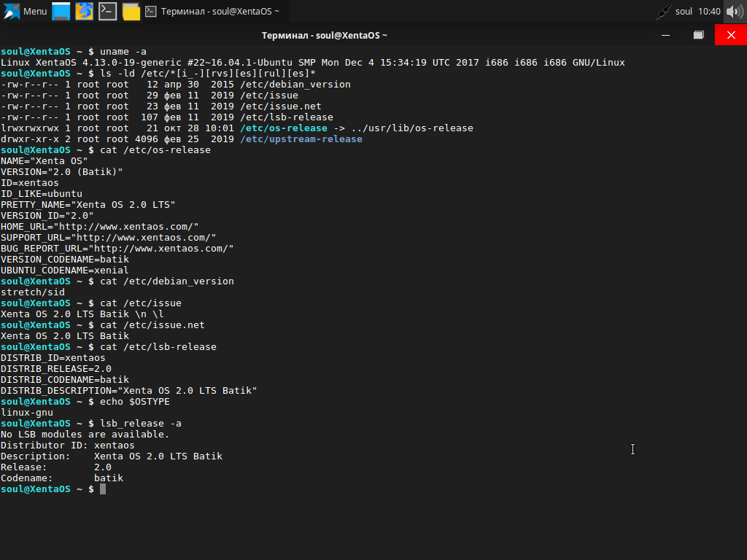
Task: Click the 'echo $OSTYPE' command line
Action: point(85,402)
